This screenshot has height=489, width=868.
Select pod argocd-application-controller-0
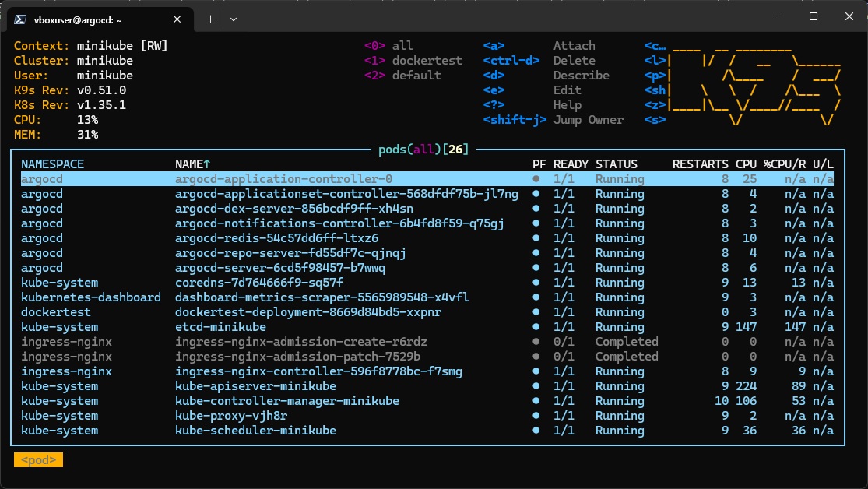pos(427,179)
